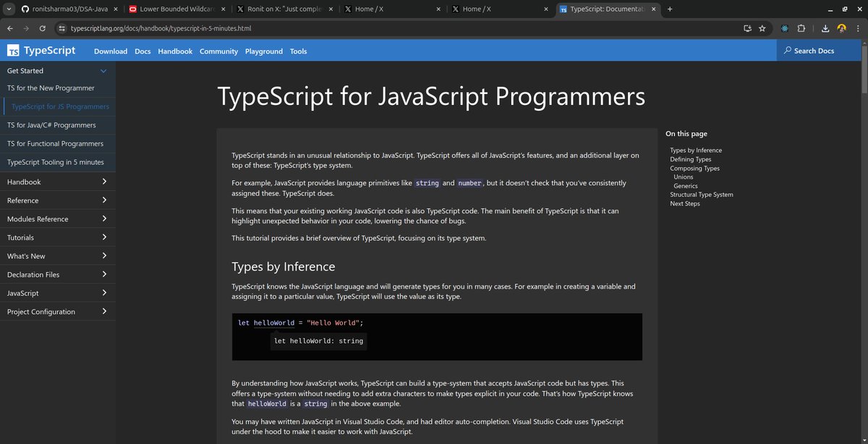Image resolution: width=868 pixels, height=444 pixels.
Task: Jump to Generics subsection
Action: 686,186
